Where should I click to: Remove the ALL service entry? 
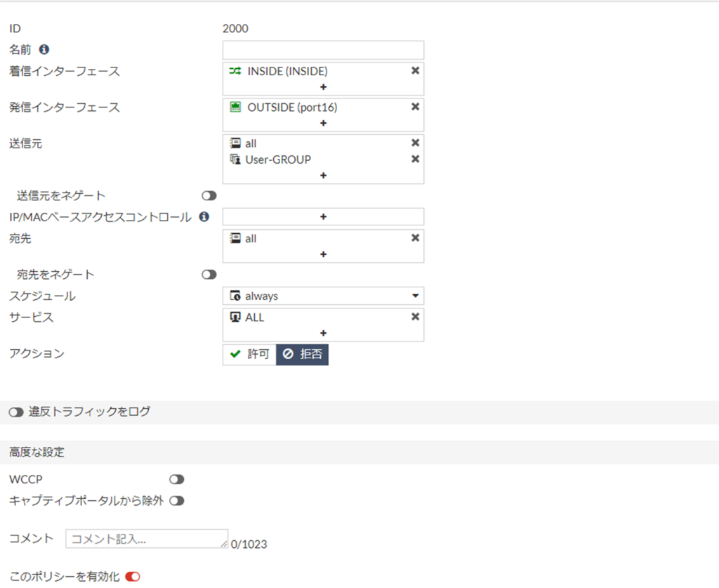415,317
